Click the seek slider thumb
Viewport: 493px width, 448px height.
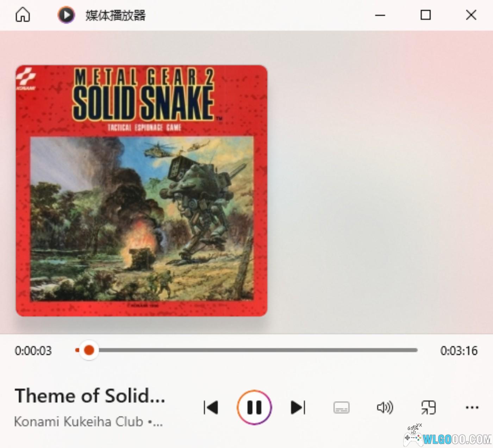(x=89, y=350)
